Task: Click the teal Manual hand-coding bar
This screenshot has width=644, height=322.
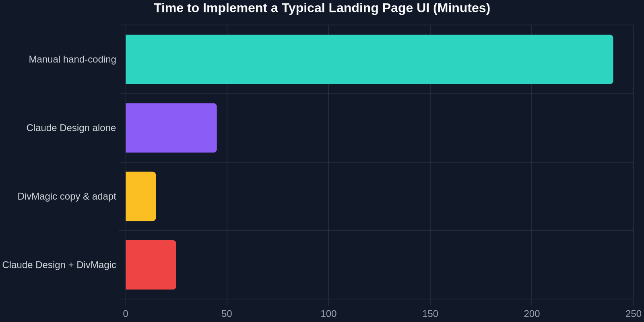Action: click(x=369, y=60)
